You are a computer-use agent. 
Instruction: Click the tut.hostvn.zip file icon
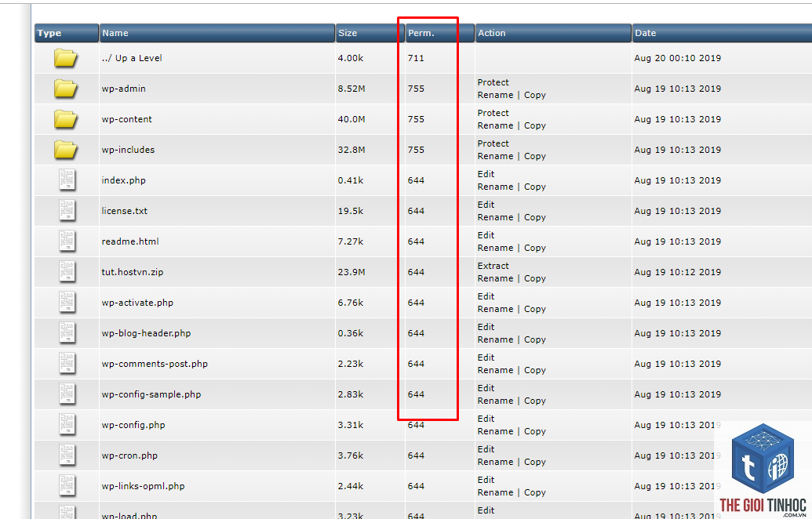pyautogui.click(x=67, y=272)
